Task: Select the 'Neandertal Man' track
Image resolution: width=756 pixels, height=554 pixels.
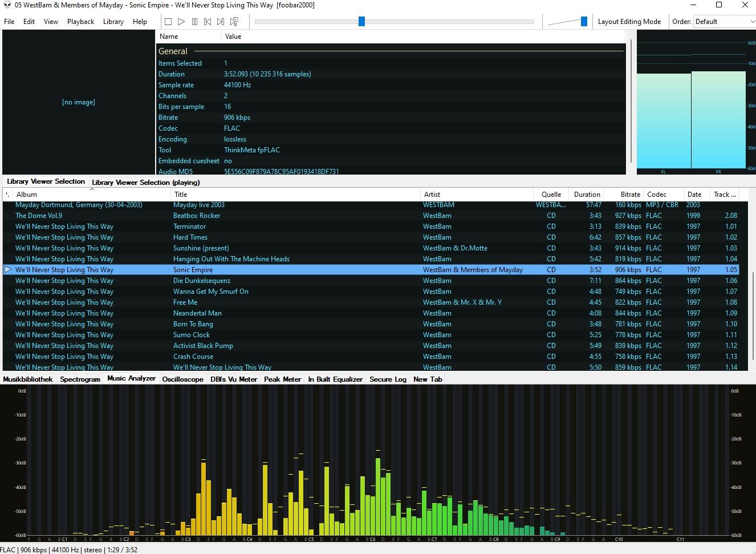Action: coord(371,313)
